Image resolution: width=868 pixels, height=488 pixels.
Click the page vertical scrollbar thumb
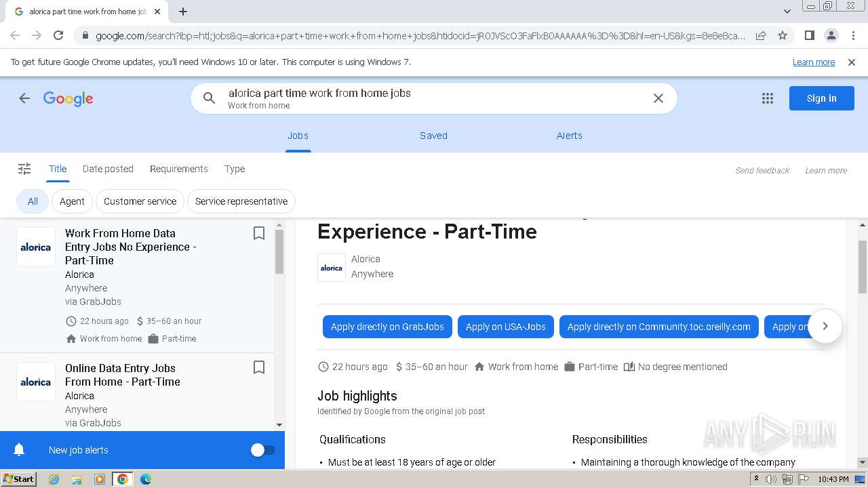[863, 267]
